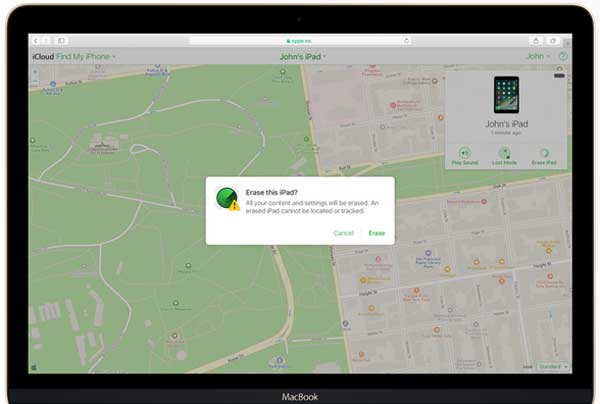Click the Safari share button
600x404 pixels.
pos(536,41)
